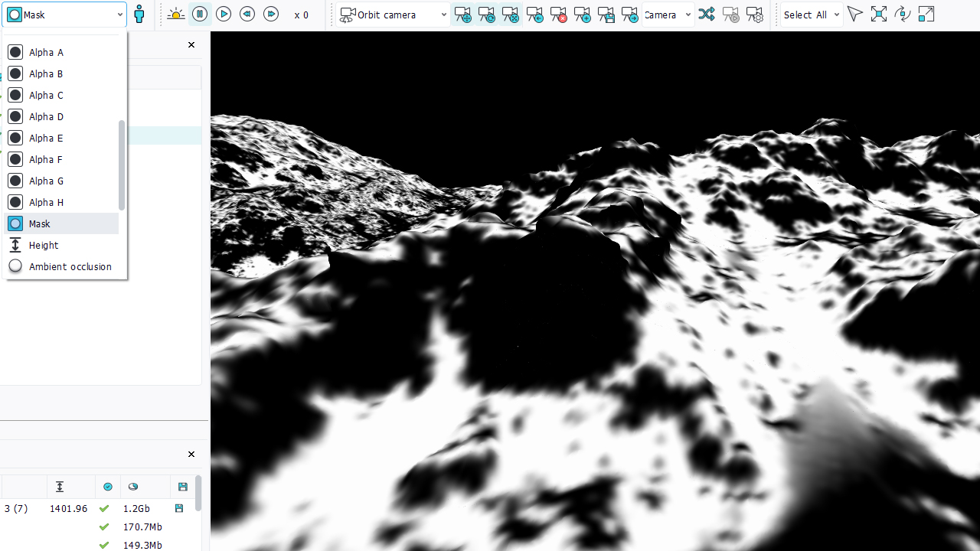Click the sun lighting icon
980x551 pixels.
(175, 15)
